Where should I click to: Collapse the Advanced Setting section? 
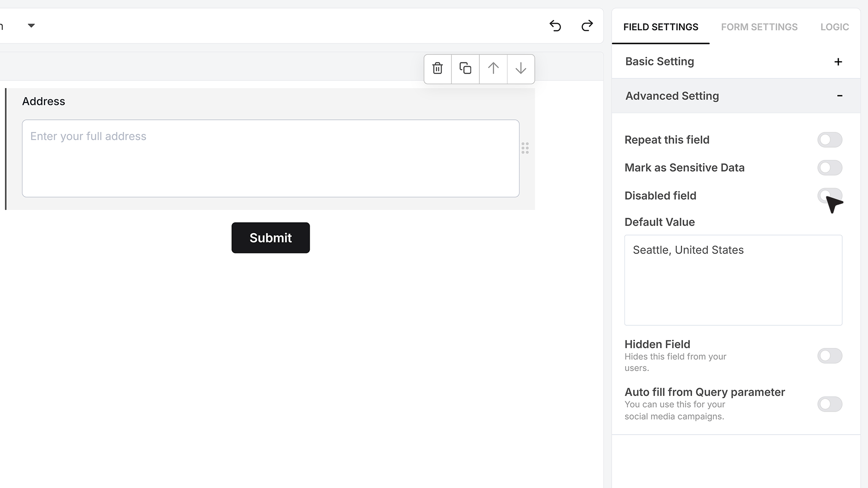(736, 96)
